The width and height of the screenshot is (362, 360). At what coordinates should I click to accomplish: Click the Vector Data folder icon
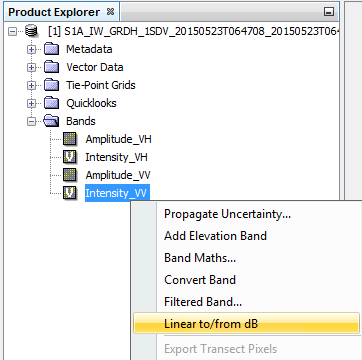click(x=51, y=67)
